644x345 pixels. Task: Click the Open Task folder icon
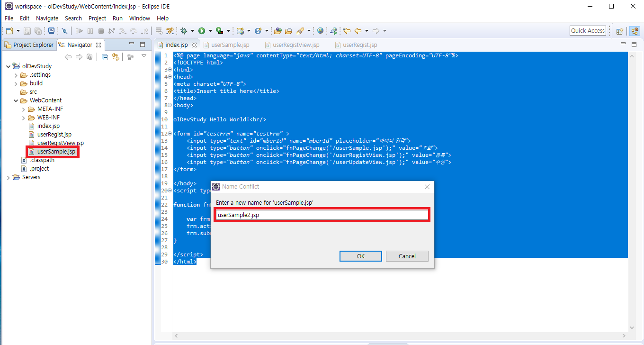coord(288,31)
